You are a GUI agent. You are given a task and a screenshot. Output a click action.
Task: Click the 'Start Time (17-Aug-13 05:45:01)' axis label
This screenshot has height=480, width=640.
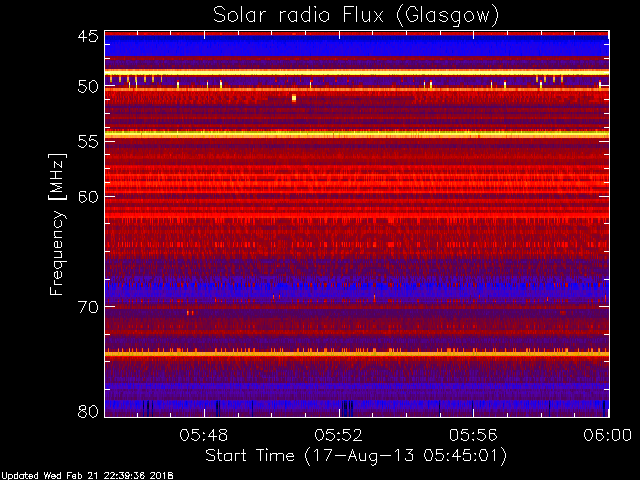[x=356, y=455]
